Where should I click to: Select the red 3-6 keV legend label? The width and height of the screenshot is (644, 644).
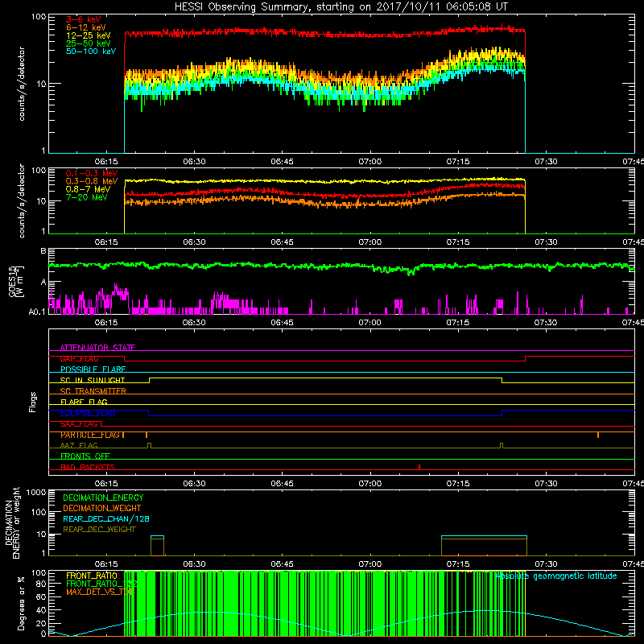coord(83,19)
